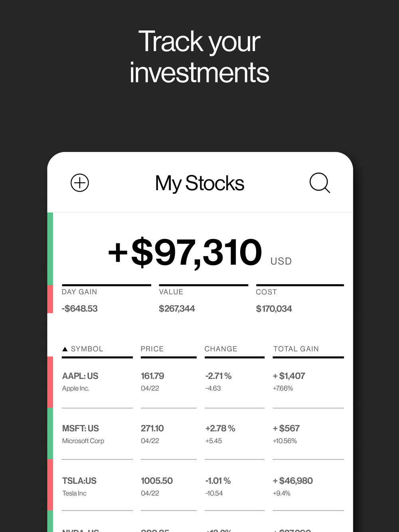This screenshot has width=399, height=532.
Task: Tap the +$97,310 total gain headline
Action: [185, 253]
